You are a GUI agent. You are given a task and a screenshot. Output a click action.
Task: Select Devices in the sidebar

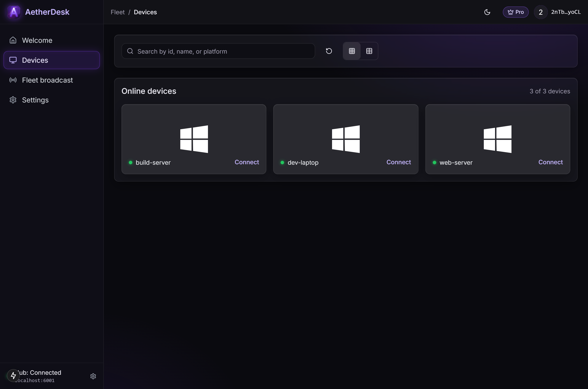click(52, 60)
